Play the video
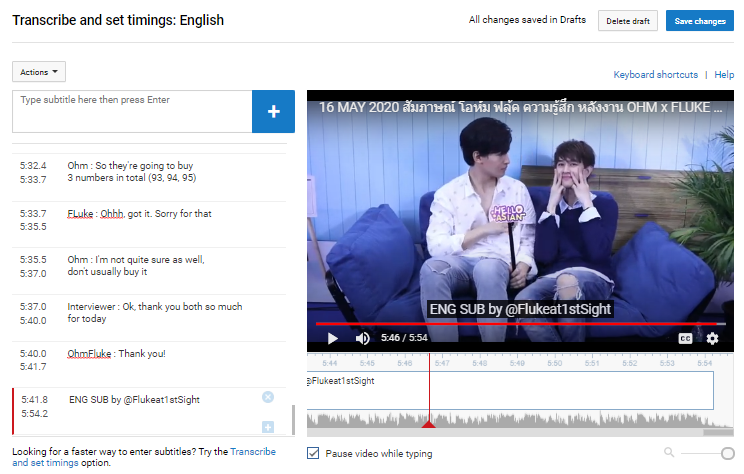744x474 pixels. (333, 338)
